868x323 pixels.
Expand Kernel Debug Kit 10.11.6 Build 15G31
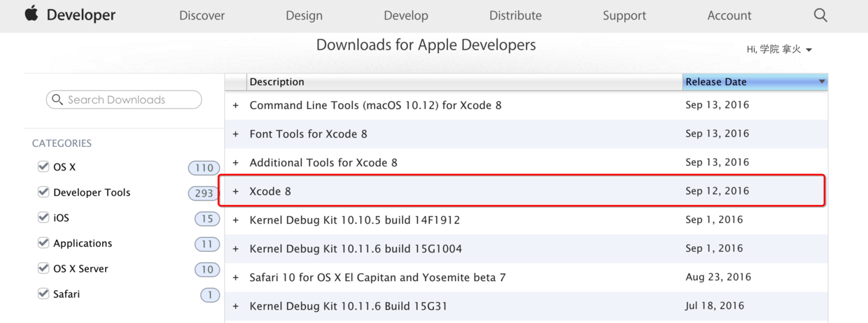tap(236, 306)
